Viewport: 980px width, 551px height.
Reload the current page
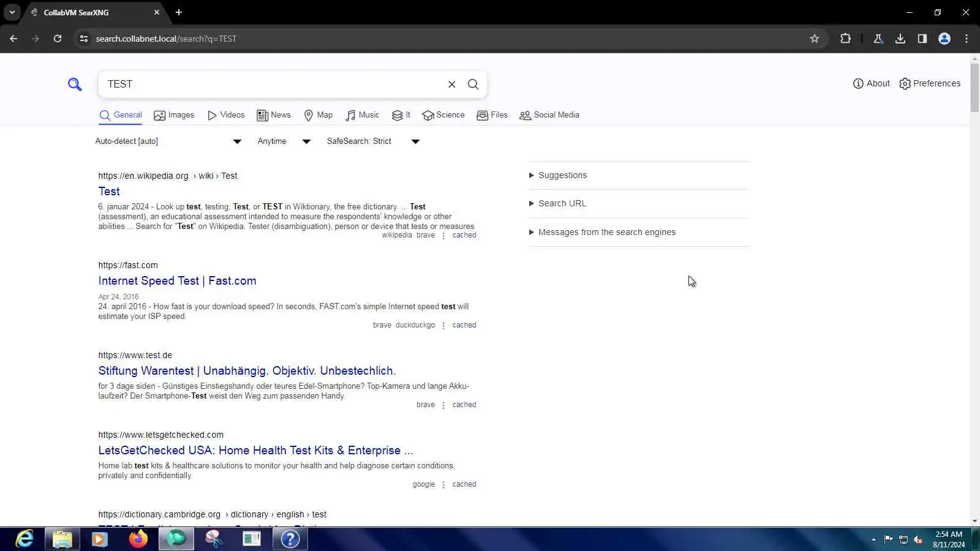click(x=58, y=39)
